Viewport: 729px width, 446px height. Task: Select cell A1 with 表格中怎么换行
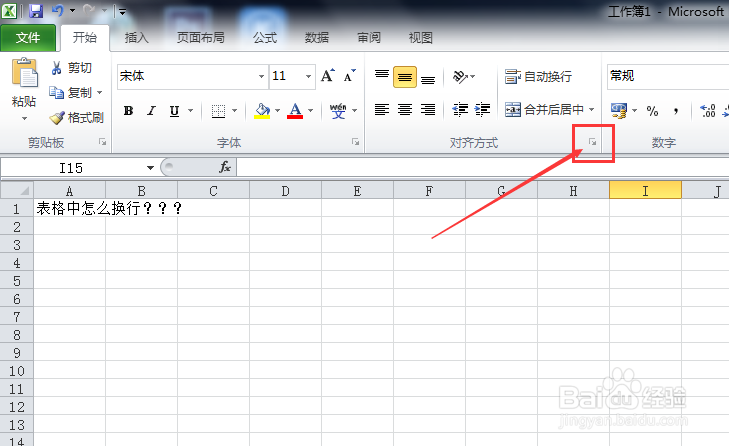(x=69, y=208)
